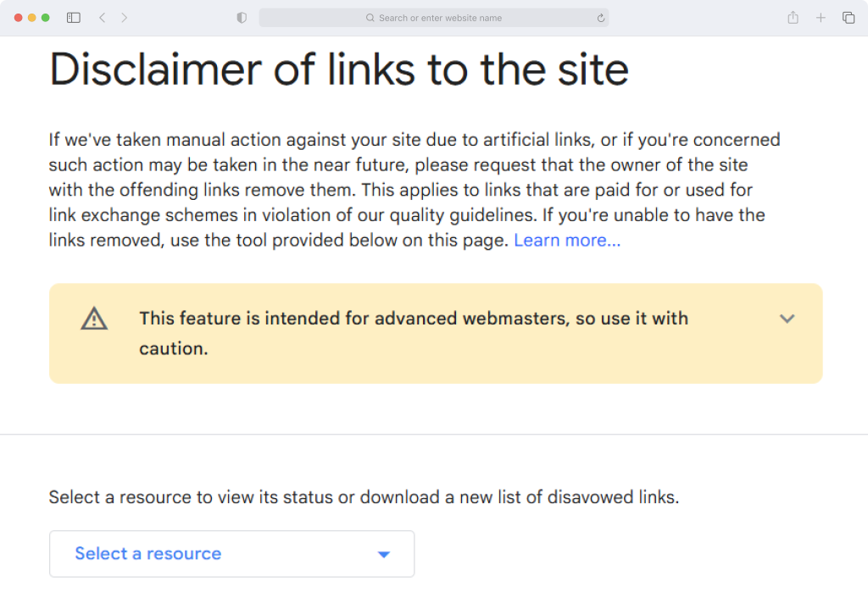Reload the page with refresh icon

pyautogui.click(x=601, y=18)
